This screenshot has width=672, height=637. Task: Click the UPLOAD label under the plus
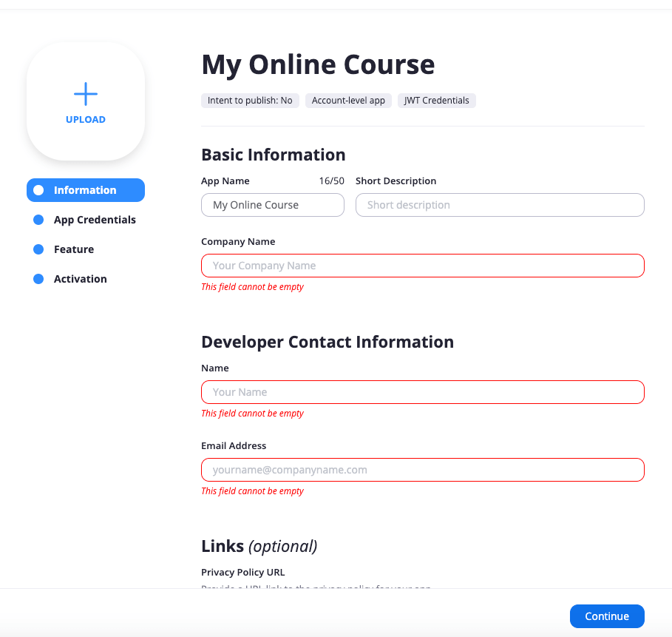[86, 120]
